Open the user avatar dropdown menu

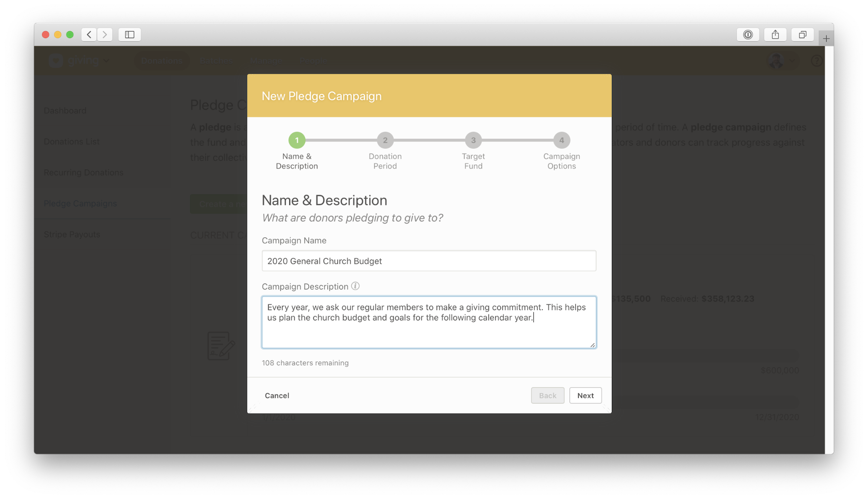click(x=782, y=61)
